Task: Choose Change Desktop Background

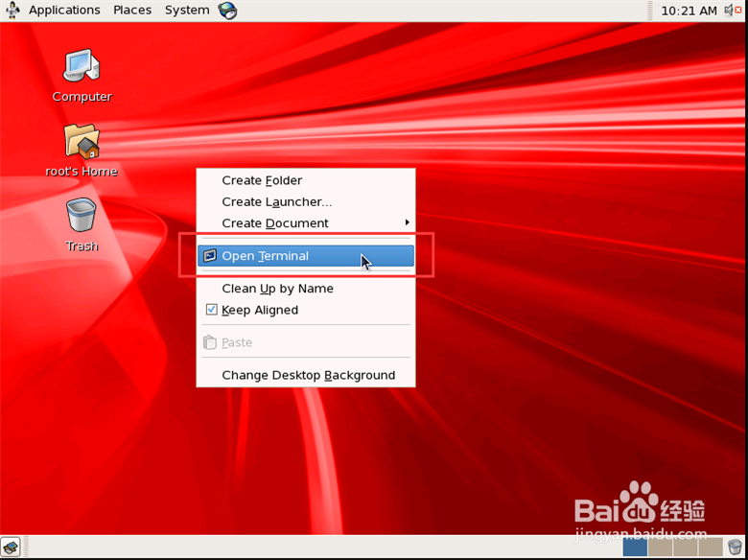Action: [305, 375]
